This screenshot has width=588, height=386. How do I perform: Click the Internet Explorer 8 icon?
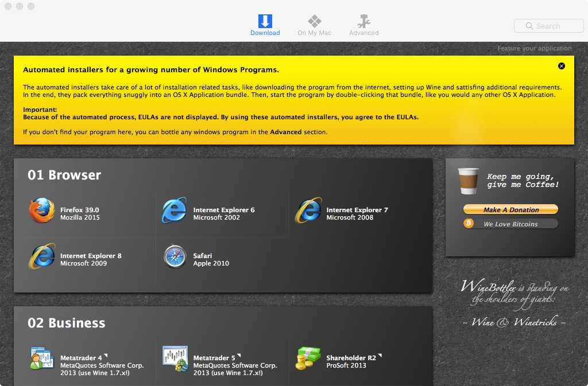(x=42, y=256)
